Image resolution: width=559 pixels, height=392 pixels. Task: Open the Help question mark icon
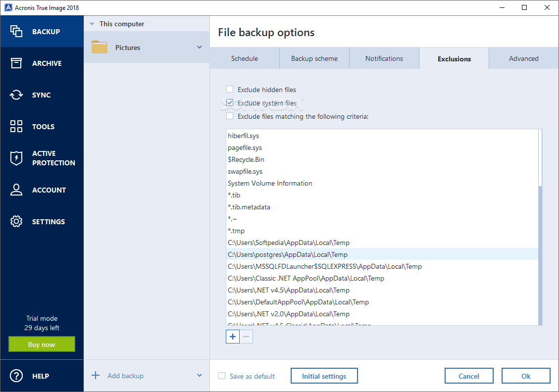point(16,376)
